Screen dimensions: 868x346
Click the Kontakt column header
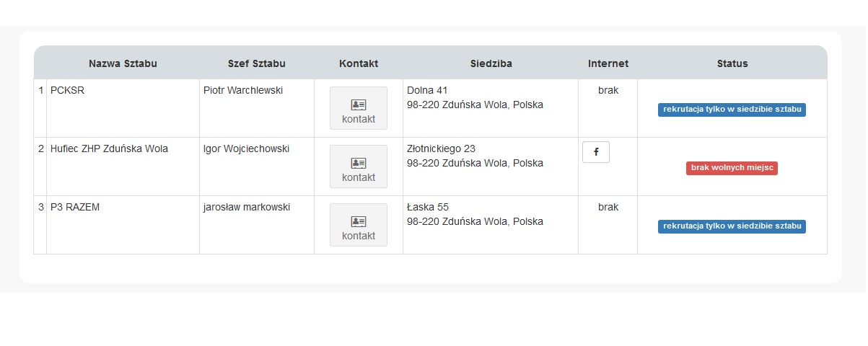pos(359,63)
